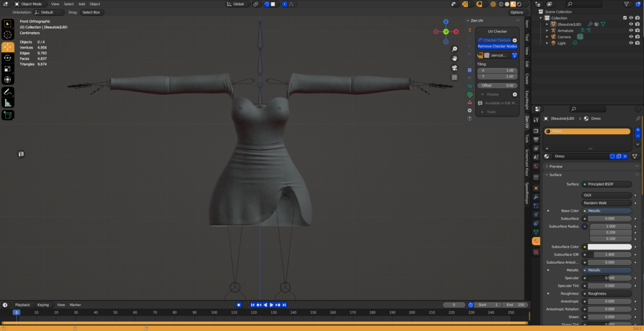Open Zen UV help question icon

[x=470, y=118]
